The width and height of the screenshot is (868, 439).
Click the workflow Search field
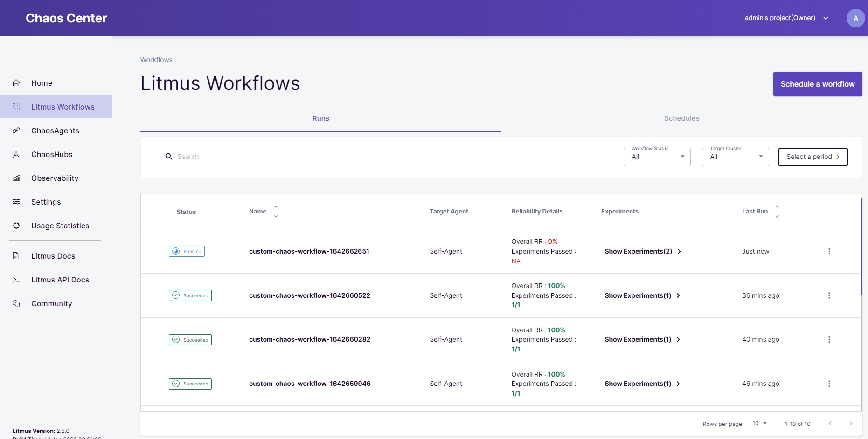(223, 157)
